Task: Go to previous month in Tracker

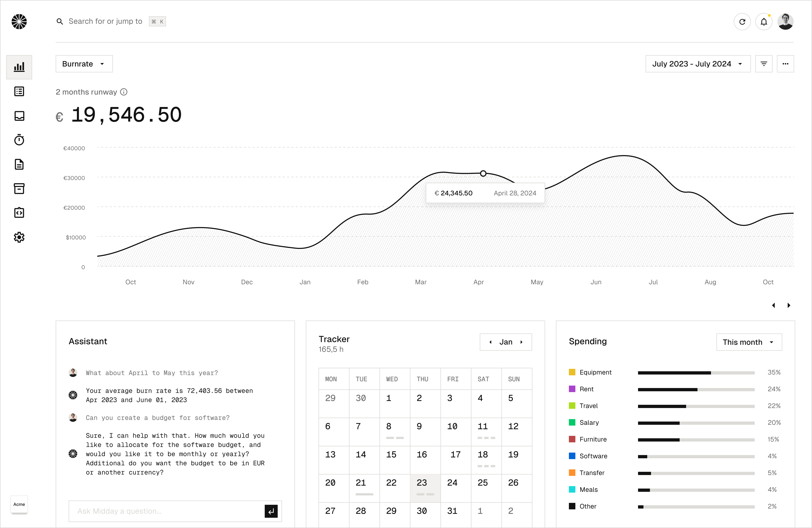Action: pos(490,342)
